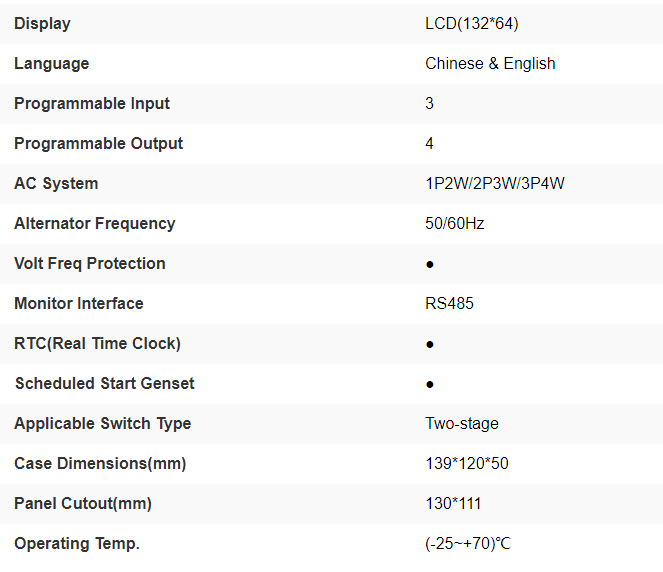Viewport: 663px width, 572px height.
Task: Click the "AC System" row label
Action: 56,183
